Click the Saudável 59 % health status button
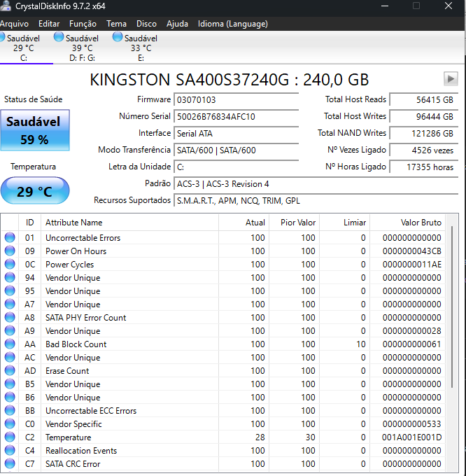The height and width of the screenshot is (476, 466). point(35,130)
